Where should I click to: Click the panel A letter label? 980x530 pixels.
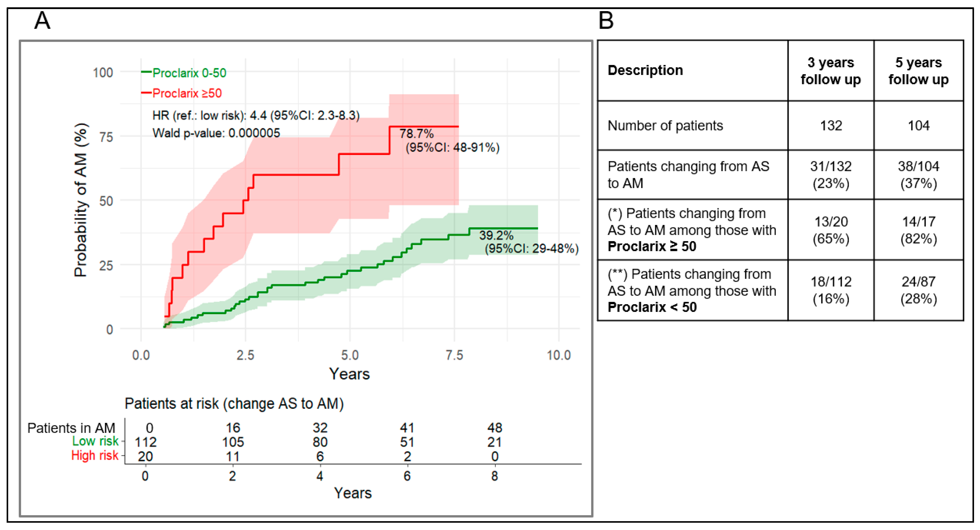tap(42, 20)
